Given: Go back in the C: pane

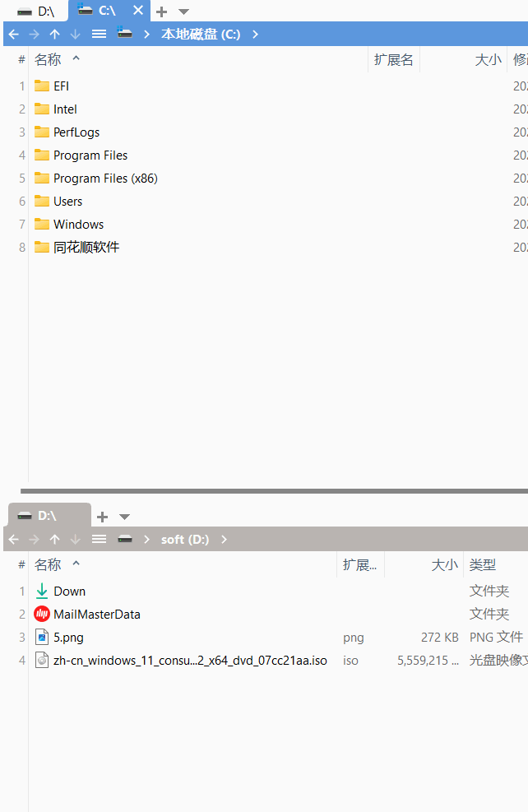Looking at the screenshot, I should click(x=14, y=35).
